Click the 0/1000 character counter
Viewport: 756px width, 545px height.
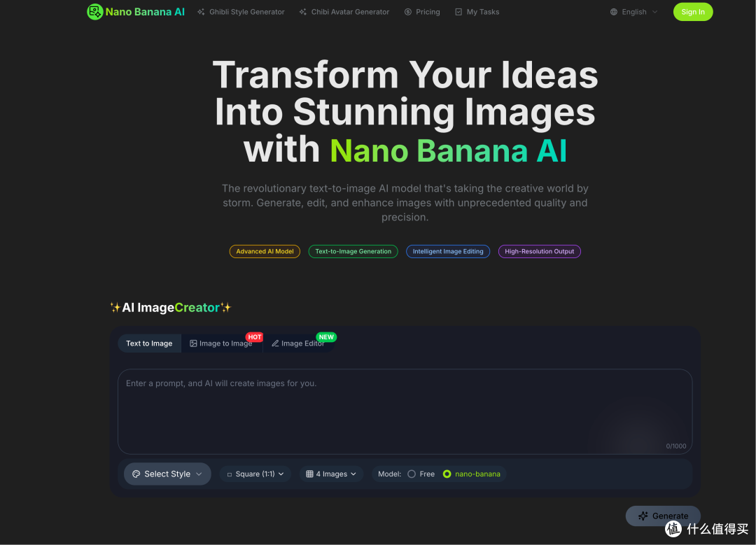[676, 446]
